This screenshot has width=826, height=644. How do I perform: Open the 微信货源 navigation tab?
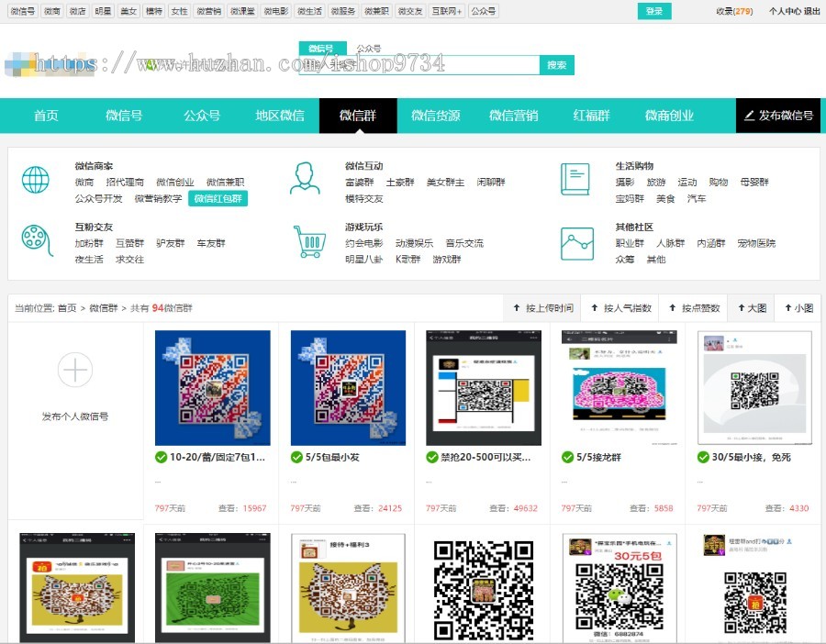[436, 116]
